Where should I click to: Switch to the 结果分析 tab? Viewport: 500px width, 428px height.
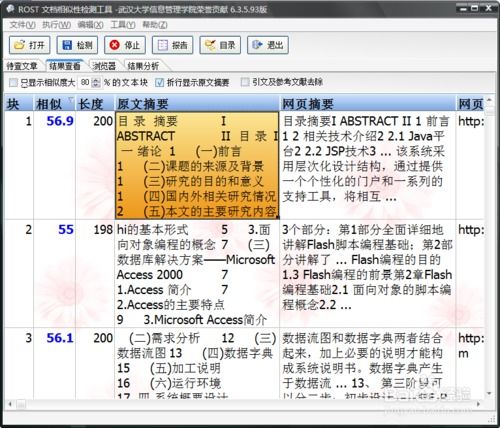[x=143, y=66]
